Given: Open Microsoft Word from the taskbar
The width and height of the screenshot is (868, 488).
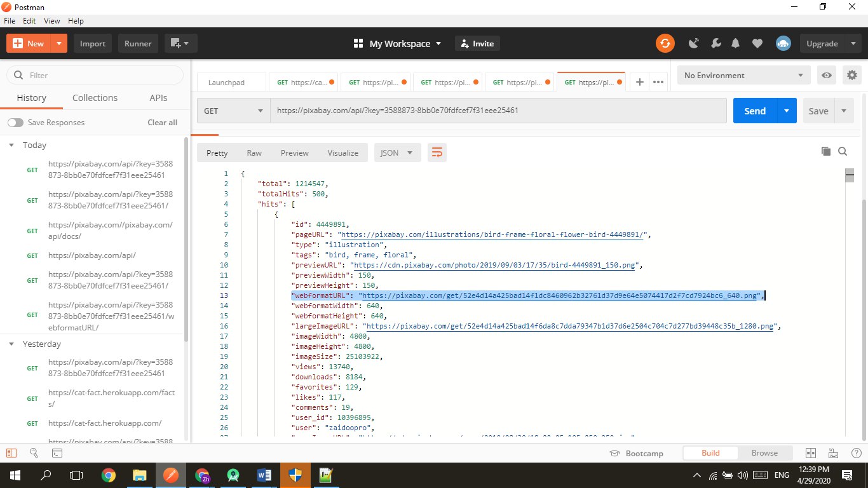Looking at the screenshot, I should (264, 475).
